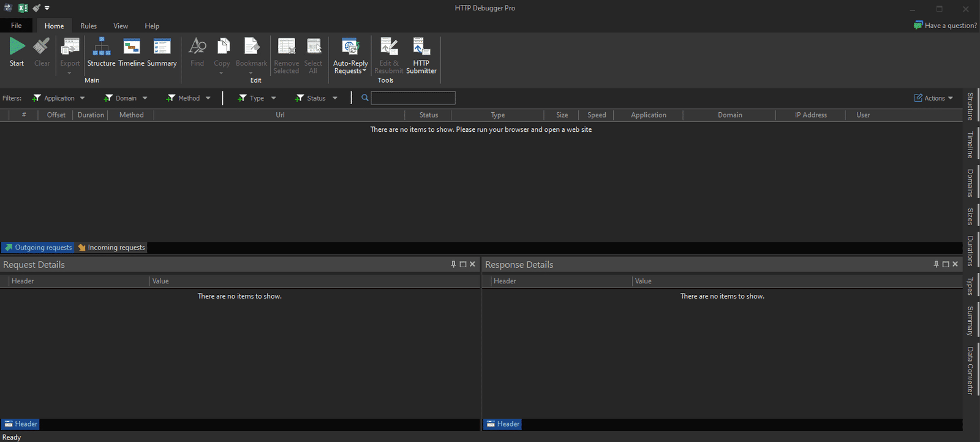Open the Timeline view icon
The width and height of the screenshot is (980, 442).
coord(131,48)
